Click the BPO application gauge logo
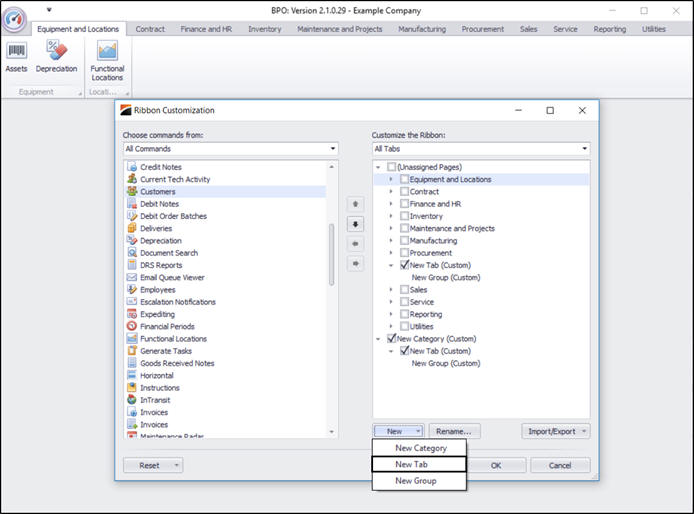Image resolution: width=694 pixels, height=514 pixels. [x=14, y=19]
